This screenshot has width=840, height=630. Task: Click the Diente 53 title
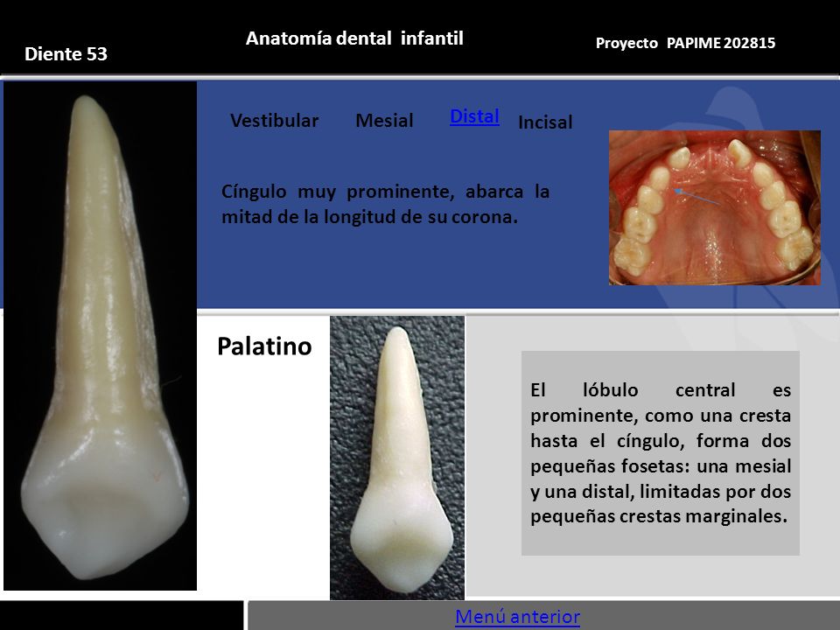point(66,53)
